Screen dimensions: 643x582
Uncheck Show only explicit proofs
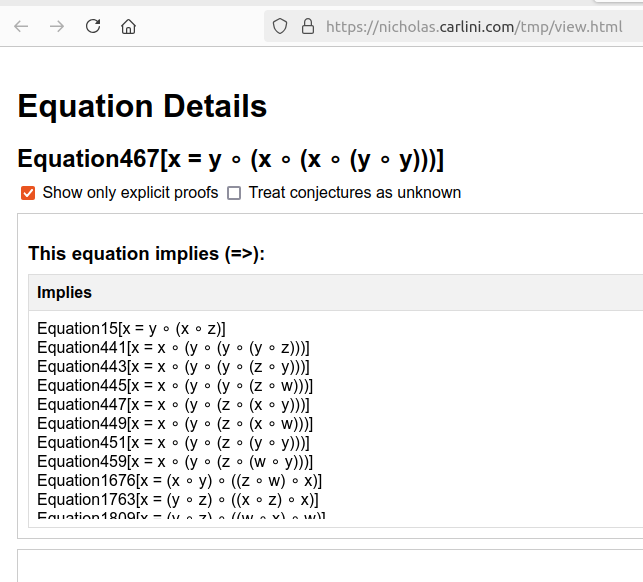(28, 193)
